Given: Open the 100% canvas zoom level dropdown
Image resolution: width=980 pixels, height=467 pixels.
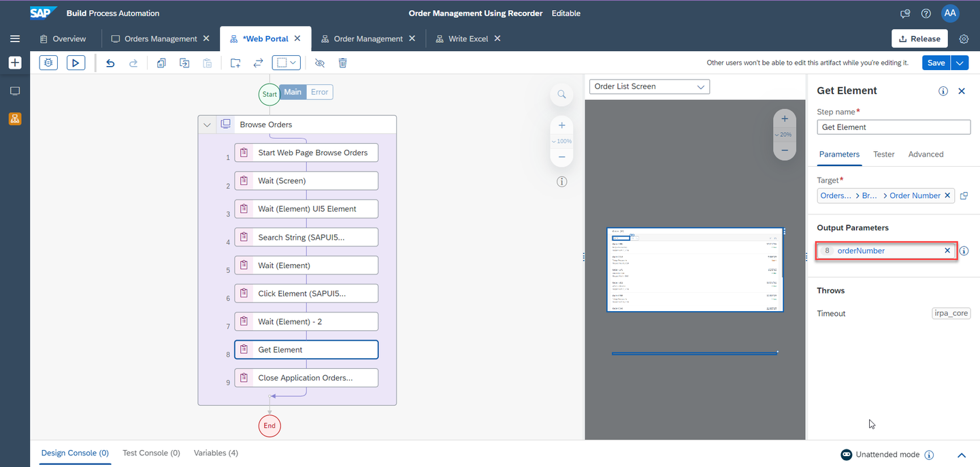Looking at the screenshot, I should pos(561,141).
